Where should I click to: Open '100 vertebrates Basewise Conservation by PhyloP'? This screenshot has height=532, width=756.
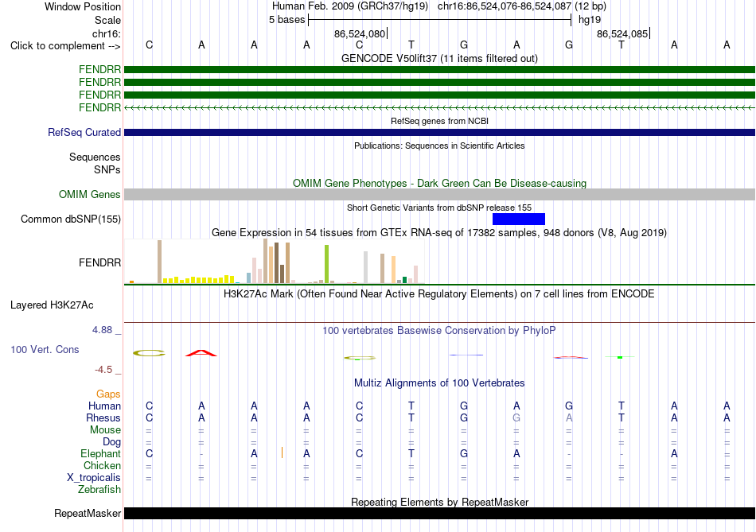click(x=439, y=331)
